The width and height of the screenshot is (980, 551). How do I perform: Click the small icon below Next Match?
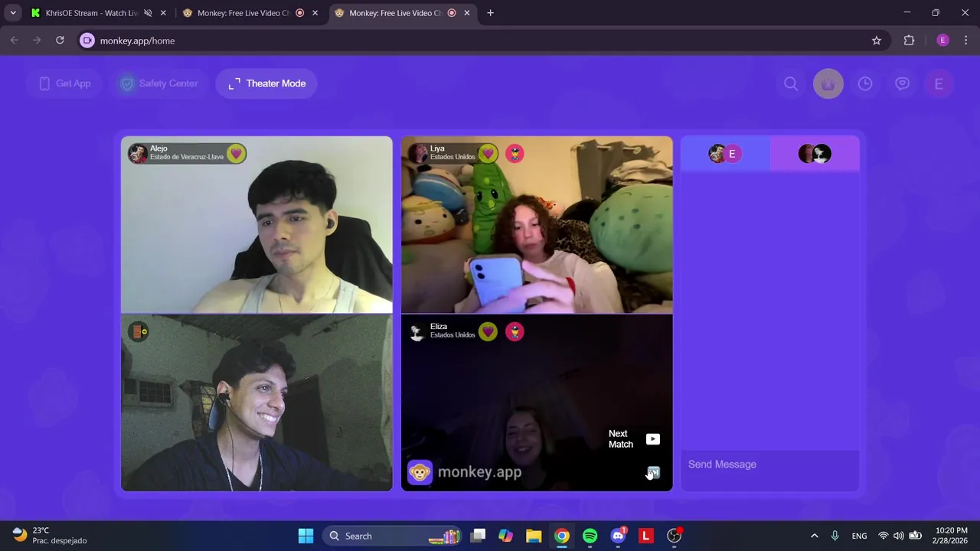(653, 472)
